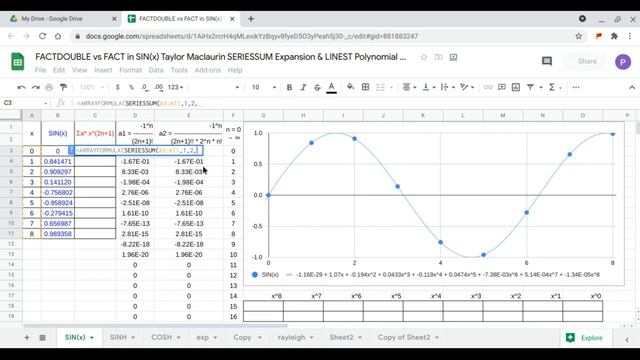Viewport: 640px width, 360px height.
Task: Increase decimal places icon
Action: (159, 87)
